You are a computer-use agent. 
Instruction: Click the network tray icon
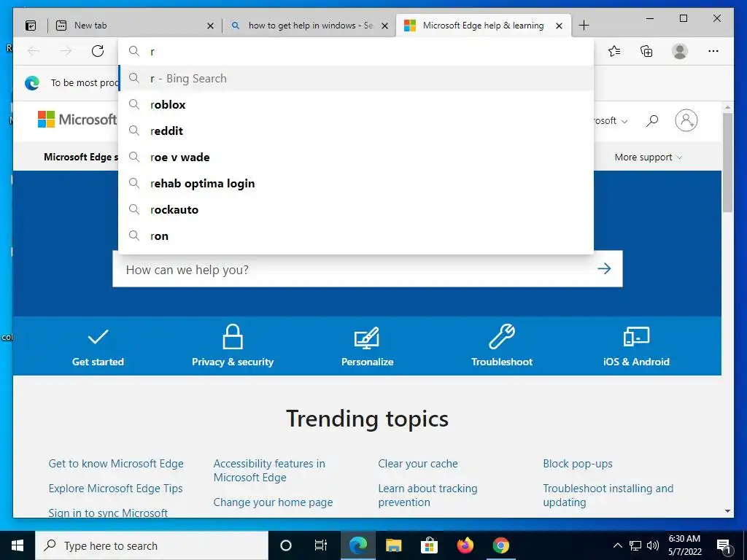(635, 545)
